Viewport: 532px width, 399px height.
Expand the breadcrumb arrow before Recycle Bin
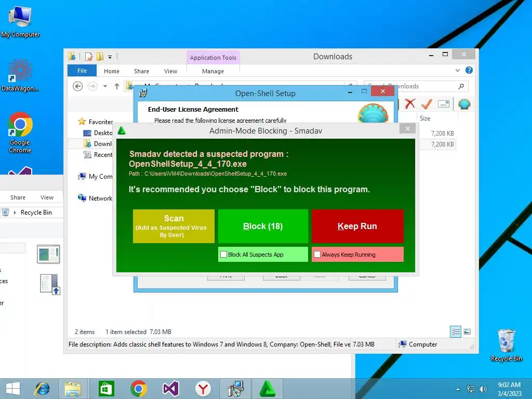point(15,212)
